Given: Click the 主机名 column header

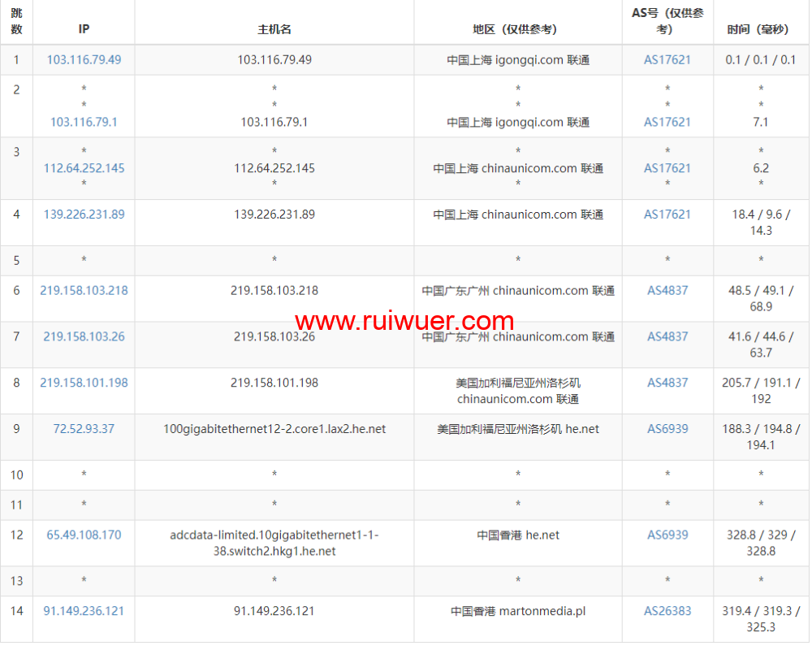Looking at the screenshot, I should pos(274,29).
